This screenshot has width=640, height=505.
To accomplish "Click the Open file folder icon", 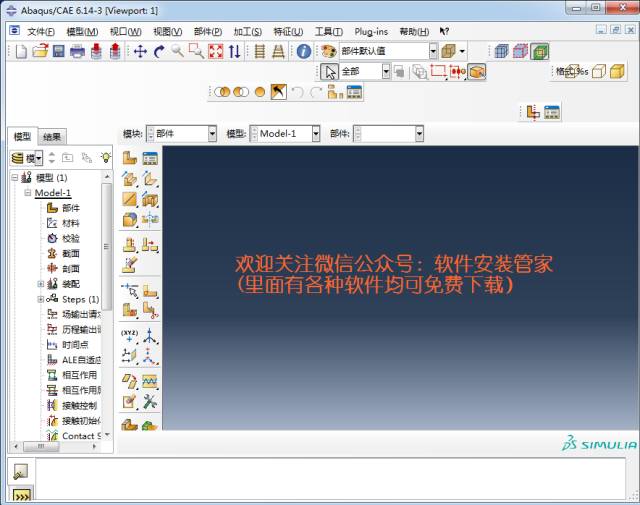I will (x=40, y=51).
